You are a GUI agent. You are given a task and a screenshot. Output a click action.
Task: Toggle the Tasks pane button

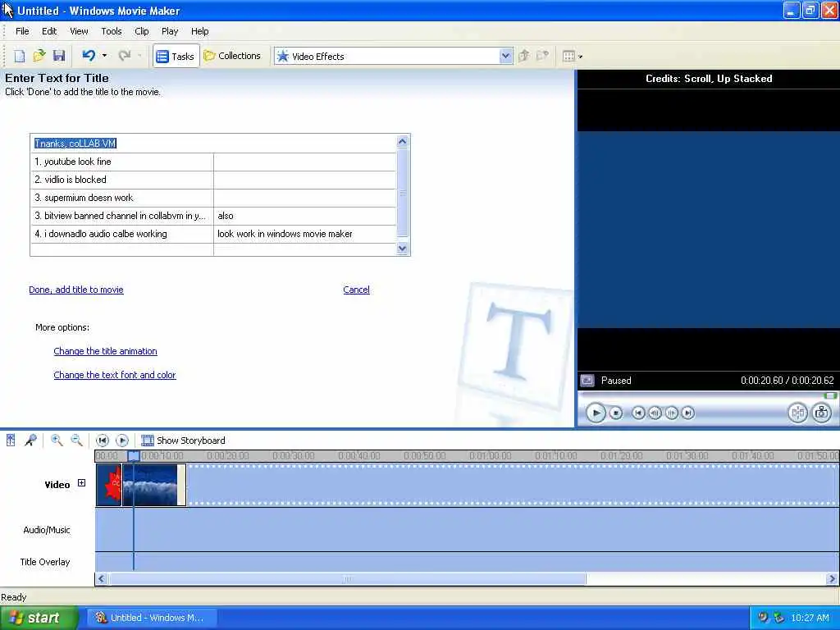click(176, 57)
